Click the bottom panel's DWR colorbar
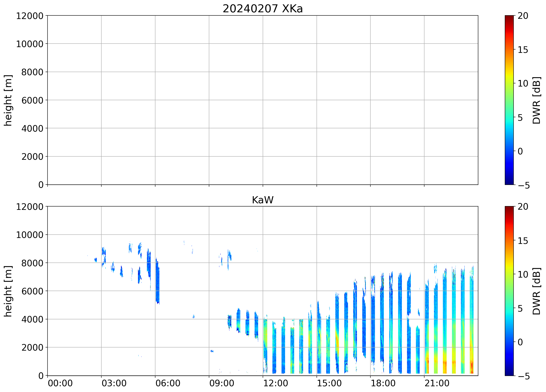The image size is (546, 392). tap(509, 291)
